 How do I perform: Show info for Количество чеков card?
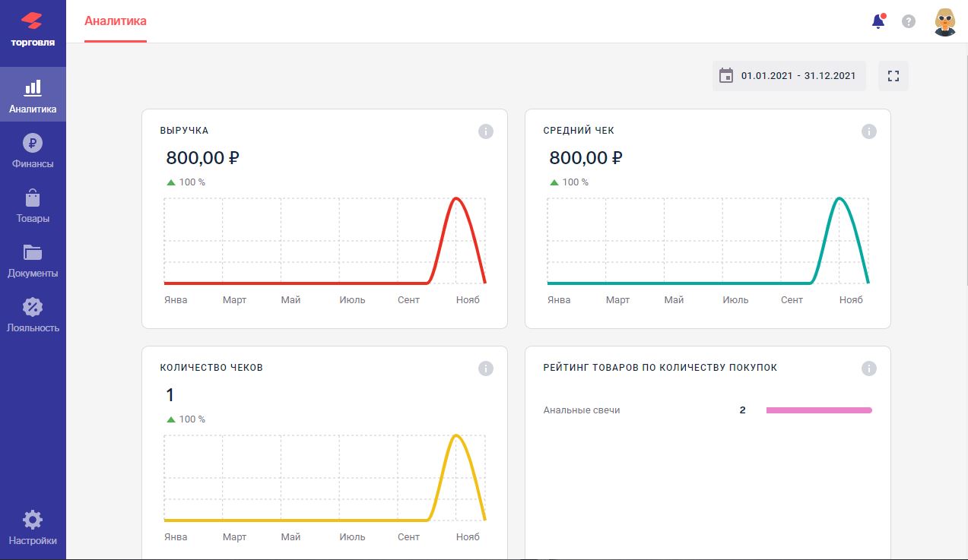[486, 369]
